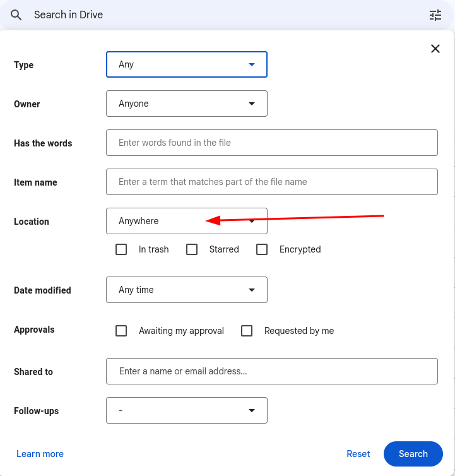Image resolution: width=455 pixels, height=476 pixels.
Task: Toggle the advanced search filter options icon
Action: coord(435,15)
